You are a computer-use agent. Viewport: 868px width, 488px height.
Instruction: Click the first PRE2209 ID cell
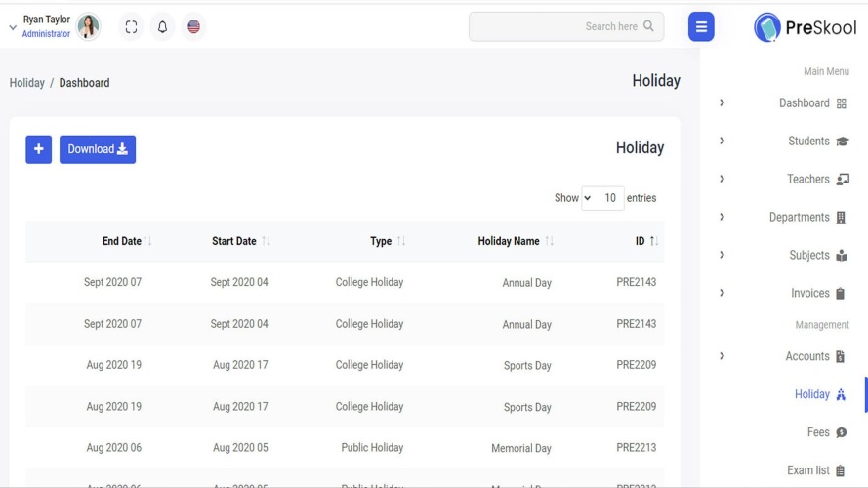coord(636,365)
